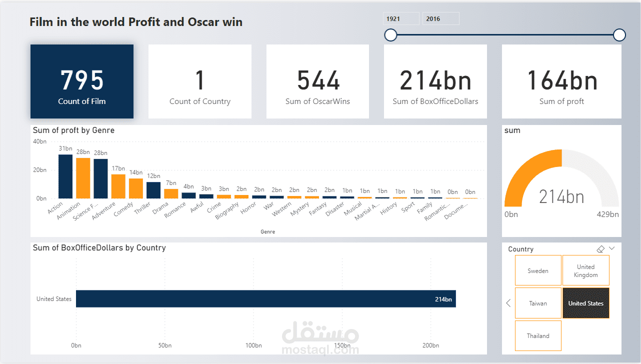This screenshot has width=641, height=364.
Task: Edit the 2016 end year field
Action: point(441,18)
